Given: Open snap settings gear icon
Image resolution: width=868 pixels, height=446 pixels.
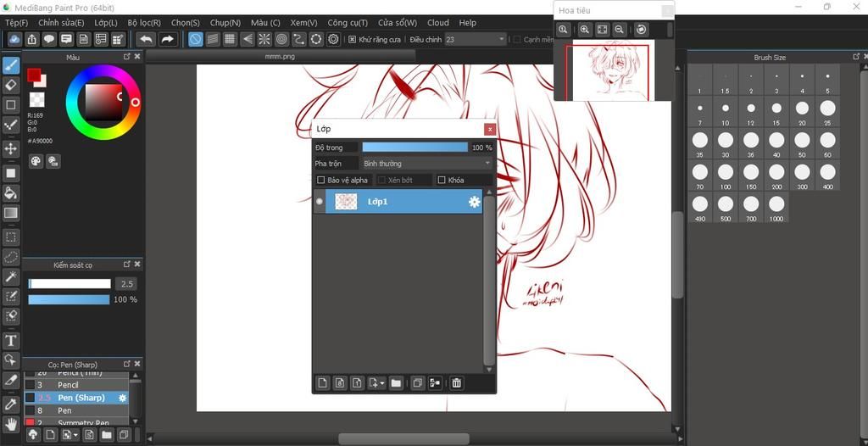Looking at the screenshot, I should coord(333,39).
